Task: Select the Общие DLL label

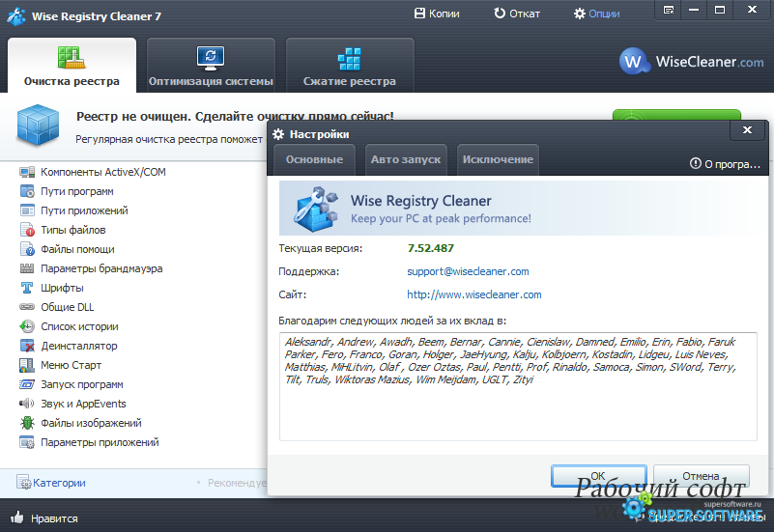Action: pos(67,307)
